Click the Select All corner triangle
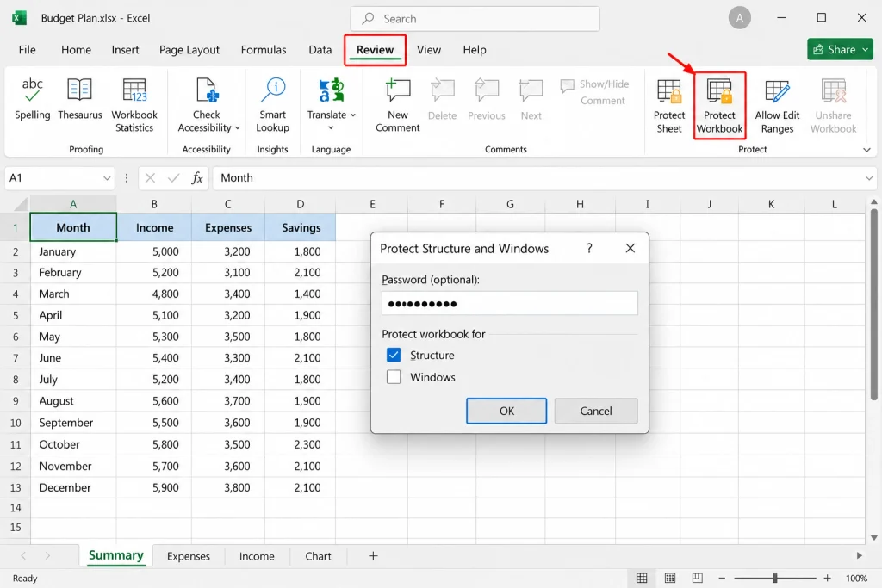882x588 pixels. (21, 203)
